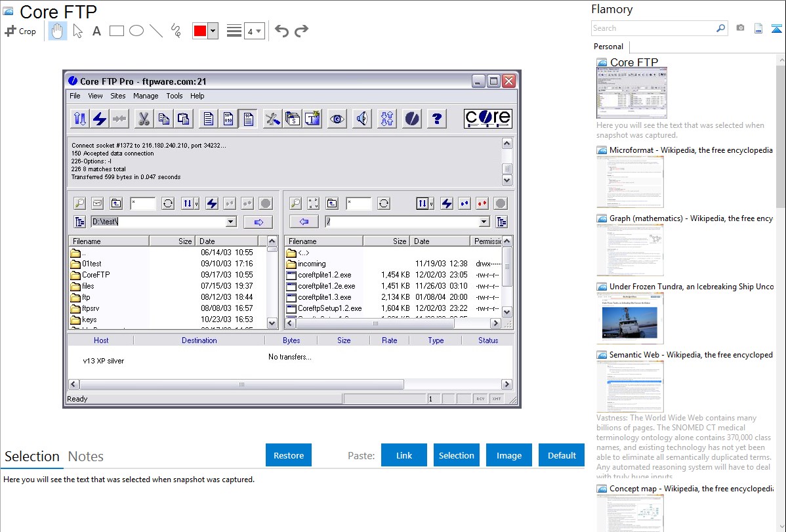This screenshot has width=786, height=532.
Task: Open the Semantic Web snapshot
Action: (630, 386)
